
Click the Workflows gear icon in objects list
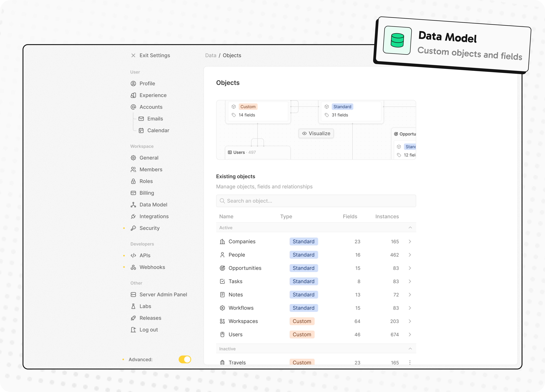[x=222, y=308]
